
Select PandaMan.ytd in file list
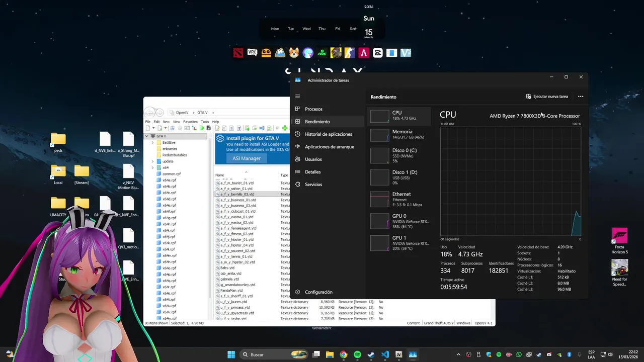click(x=231, y=290)
